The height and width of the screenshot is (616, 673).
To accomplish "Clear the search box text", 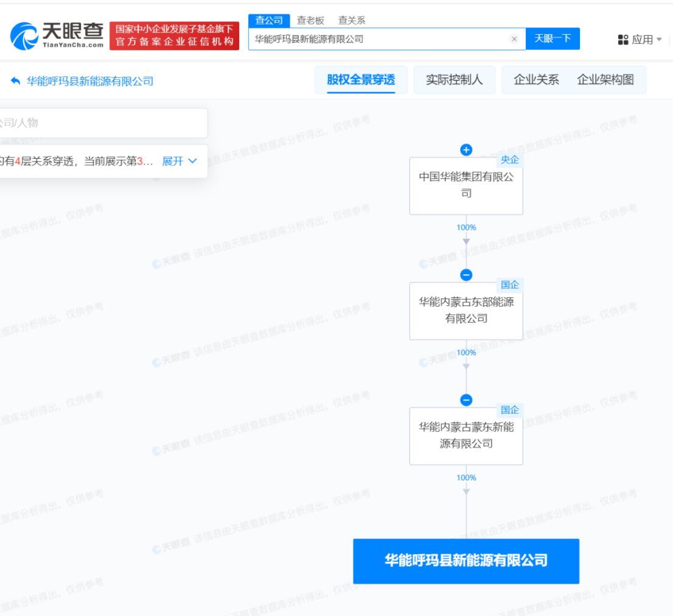I will tap(514, 39).
